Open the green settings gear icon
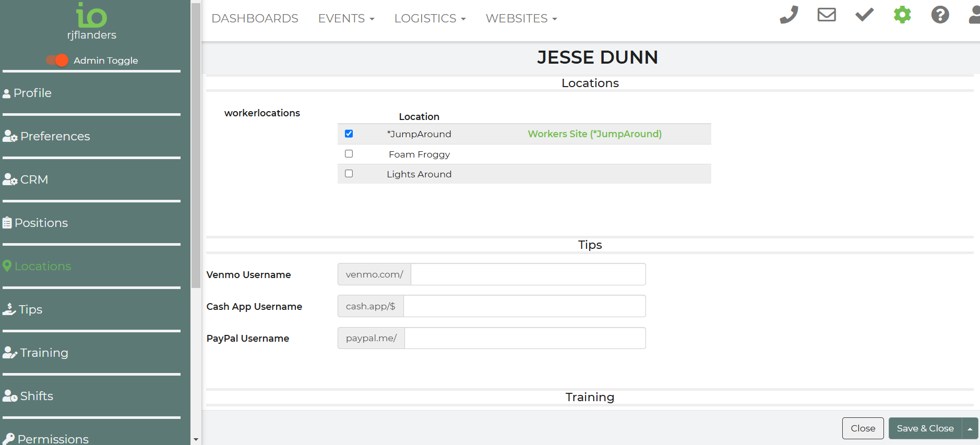The width and height of the screenshot is (980, 445). click(902, 15)
